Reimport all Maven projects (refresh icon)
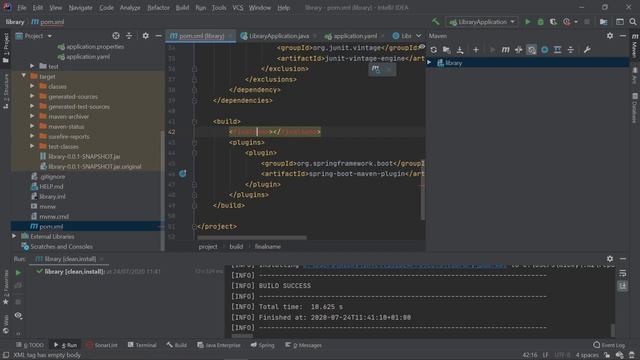 433,50
